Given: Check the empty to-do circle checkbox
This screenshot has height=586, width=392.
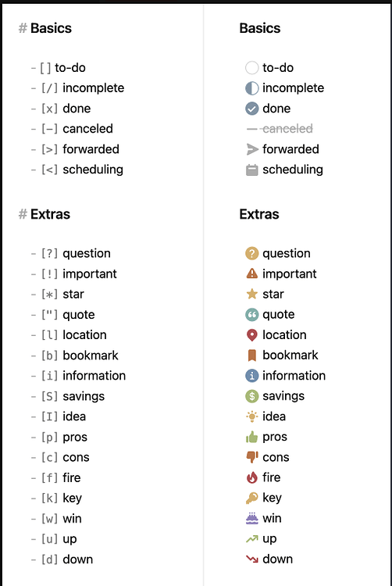Looking at the screenshot, I should click(x=251, y=68).
